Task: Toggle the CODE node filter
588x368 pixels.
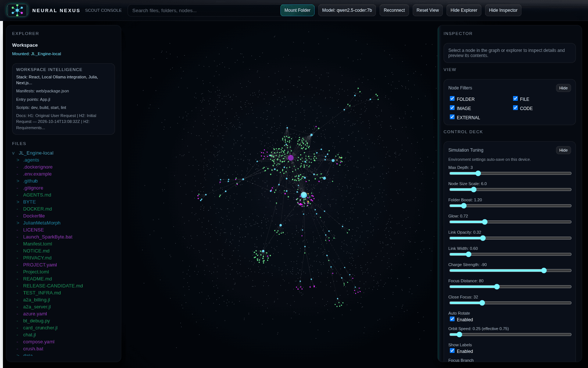Action: (515, 108)
